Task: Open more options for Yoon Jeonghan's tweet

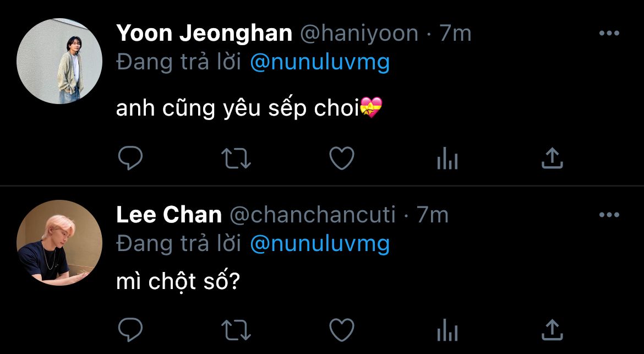Action: click(x=609, y=34)
